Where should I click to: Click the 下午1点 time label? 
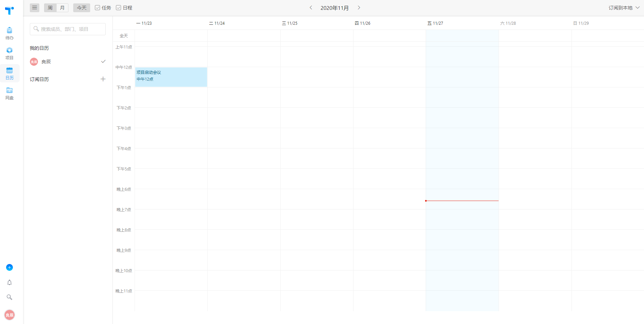124,87
